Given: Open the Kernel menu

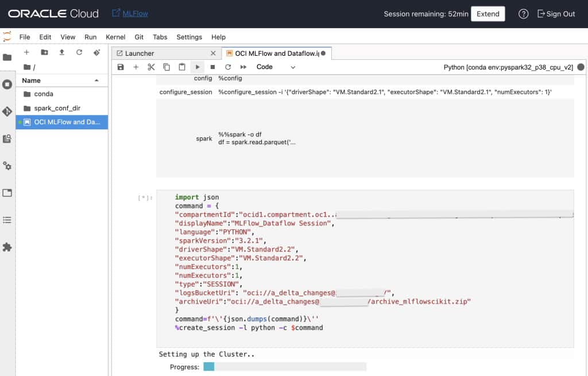Looking at the screenshot, I should [115, 37].
